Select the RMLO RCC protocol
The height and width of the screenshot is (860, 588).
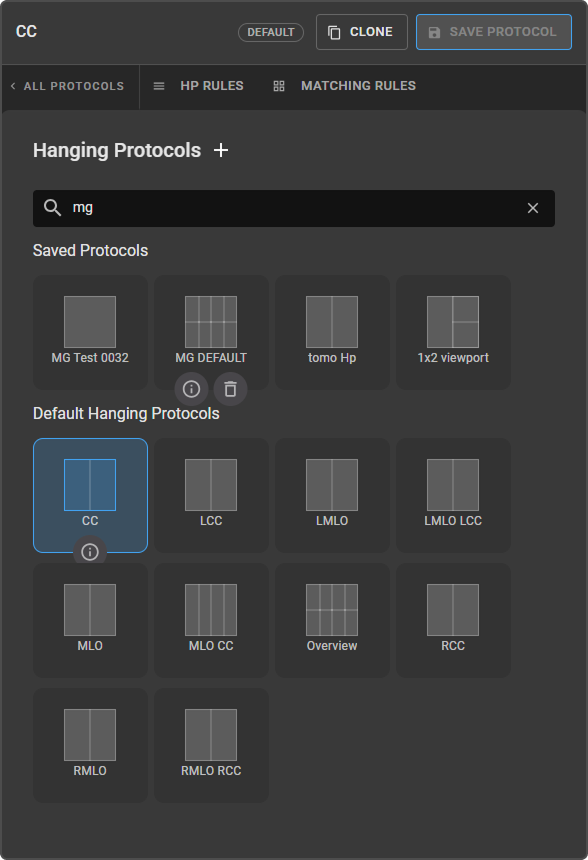pos(212,745)
